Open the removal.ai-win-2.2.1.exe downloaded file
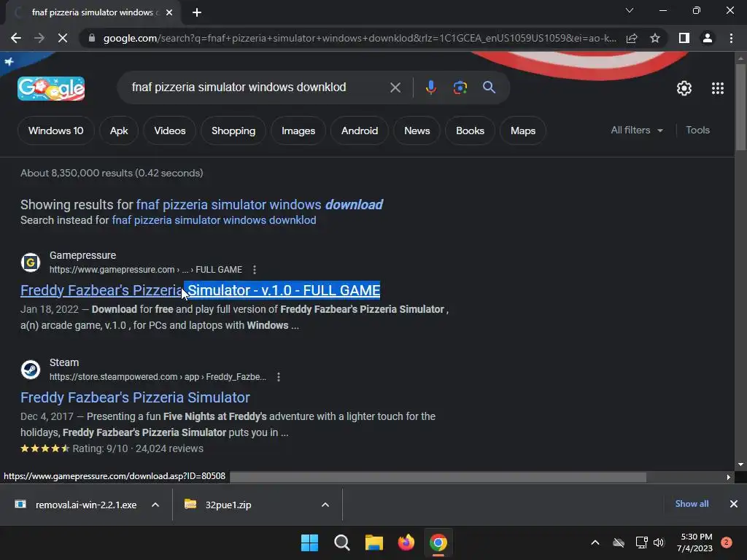The height and width of the screenshot is (560, 747). pyautogui.click(x=76, y=505)
